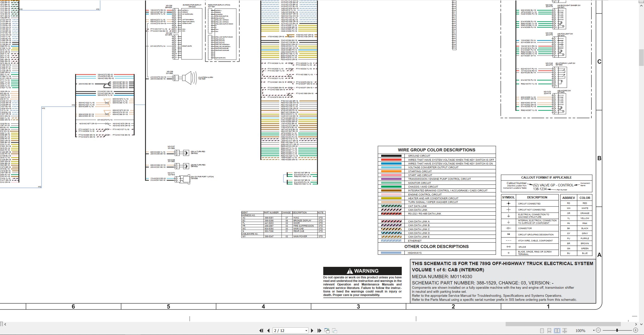Click the (48) FOG LIGHT SW label
644x335 pixels.
[565, 34]
